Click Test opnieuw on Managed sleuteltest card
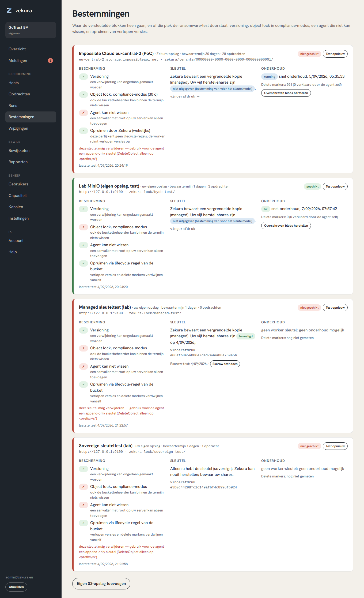 click(335, 308)
